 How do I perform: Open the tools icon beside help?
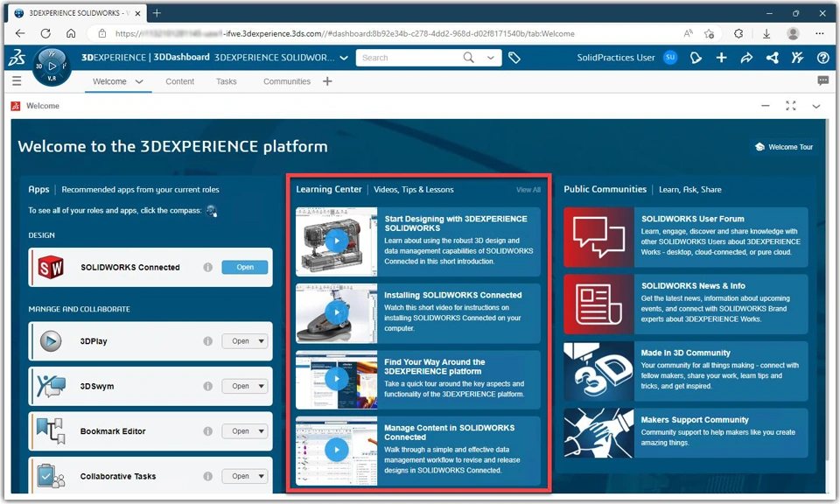[x=797, y=57]
